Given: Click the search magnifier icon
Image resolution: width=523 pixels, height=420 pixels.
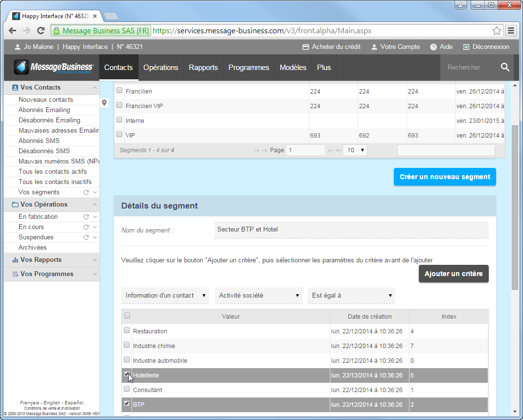Looking at the screenshot, I should (x=505, y=68).
